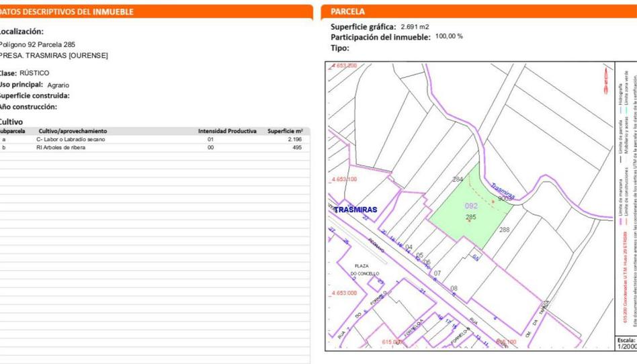Select the Intensidad Productiva column header
Viewport: 637px width, 364px height.
[x=226, y=131]
